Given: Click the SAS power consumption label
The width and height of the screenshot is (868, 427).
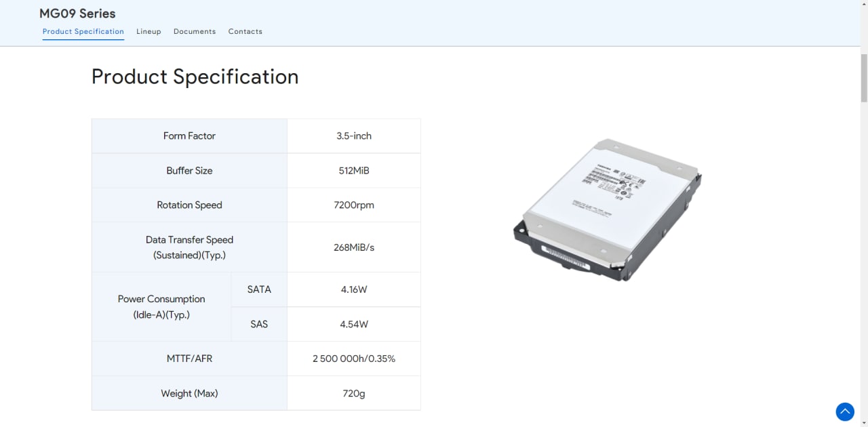Looking at the screenshot, I should [259, 324].
